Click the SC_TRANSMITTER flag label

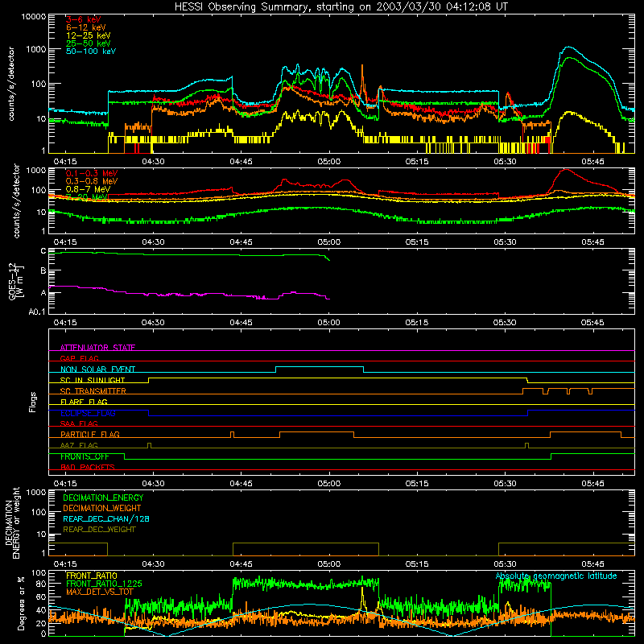pyautogui.click(x=93, y=391)
